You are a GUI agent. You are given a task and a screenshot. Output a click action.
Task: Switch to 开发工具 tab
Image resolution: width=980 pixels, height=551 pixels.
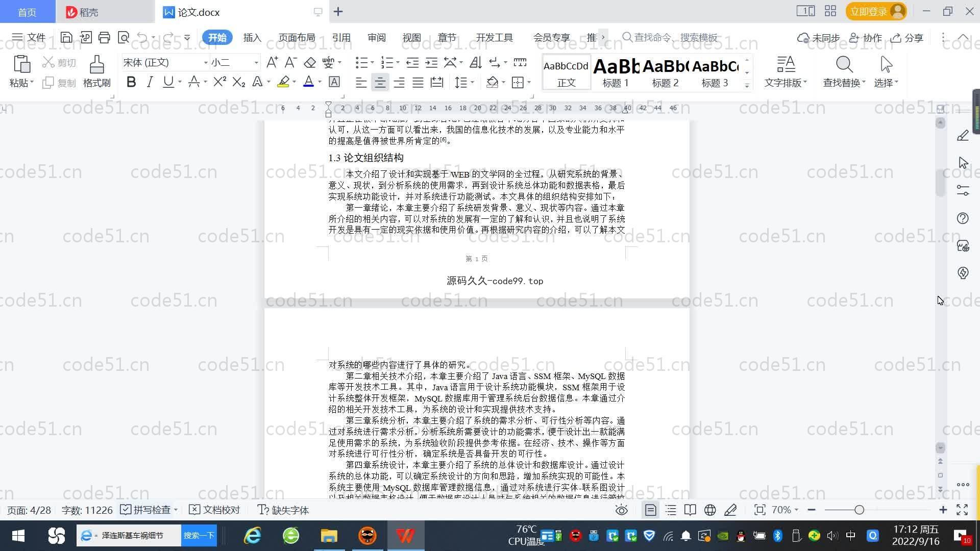(x=494, y=37)
